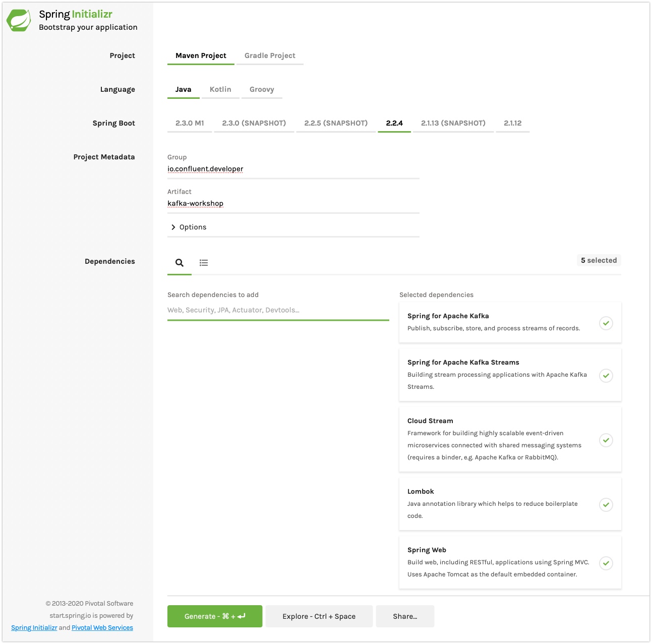Select Spring Boot 2.3.0 (SNAPSHOT)
This screenshot has height=644, width=652.
pos(254,124)
